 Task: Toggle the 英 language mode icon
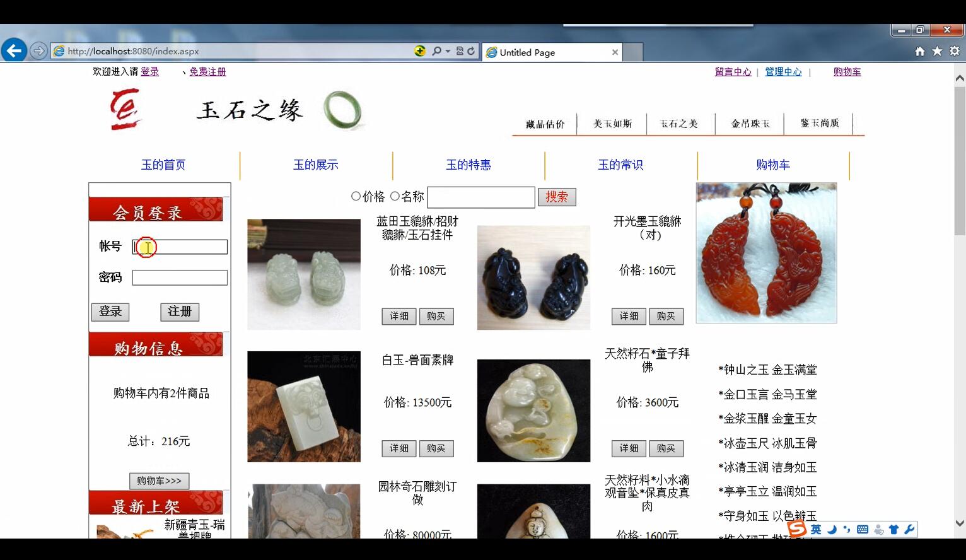pyautogui.click(x=816, y=530)
